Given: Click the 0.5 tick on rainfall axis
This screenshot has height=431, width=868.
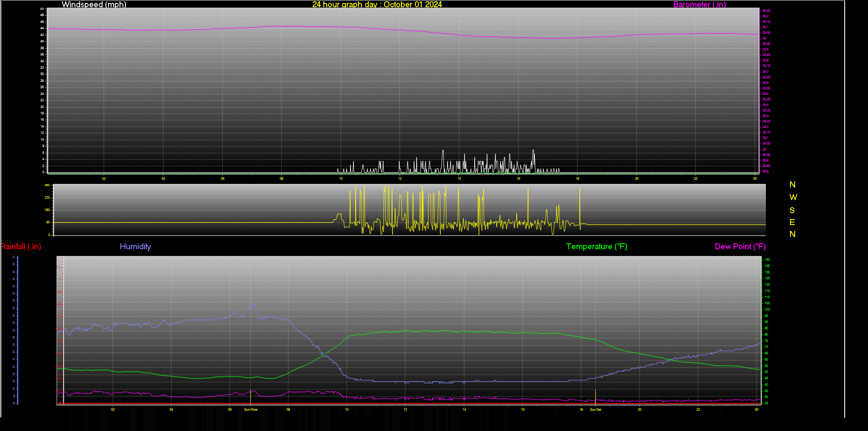Looking at the screenshot, I should [58, 341].
